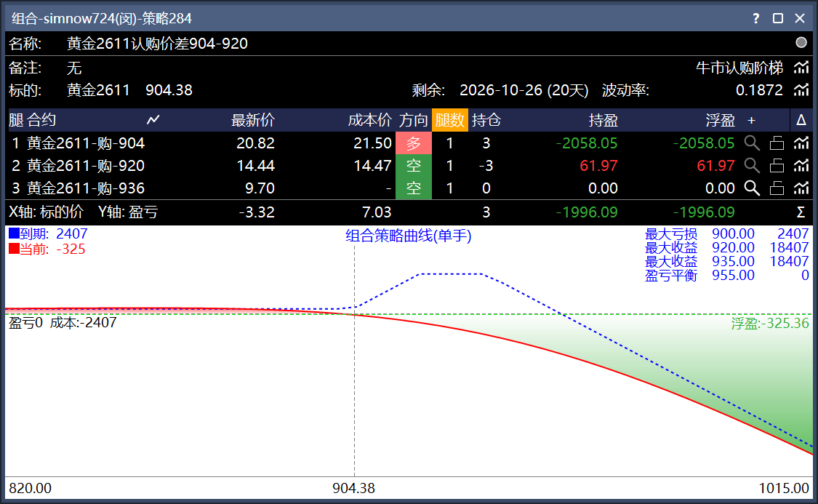This screenshot has width=818, height=504.
Task: Click the 备注 value 无
Action: point(74,68)
